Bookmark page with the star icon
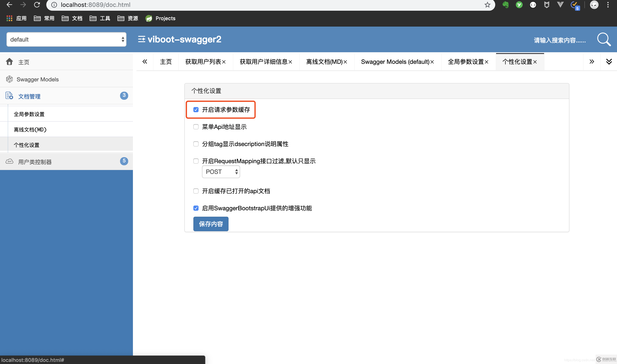 pos(487,5)
